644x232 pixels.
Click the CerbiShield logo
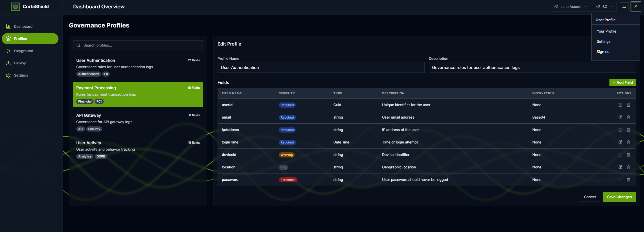[x=30, y=7]
